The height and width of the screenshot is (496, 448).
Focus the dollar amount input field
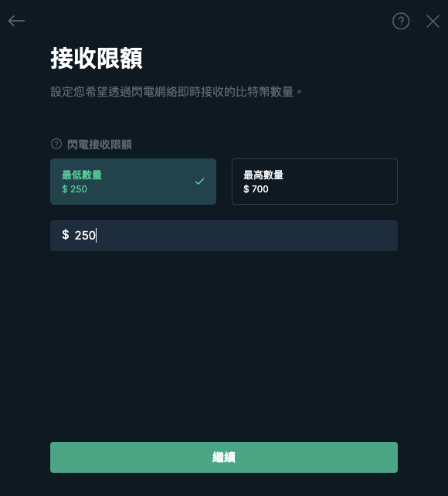(224, 236)
